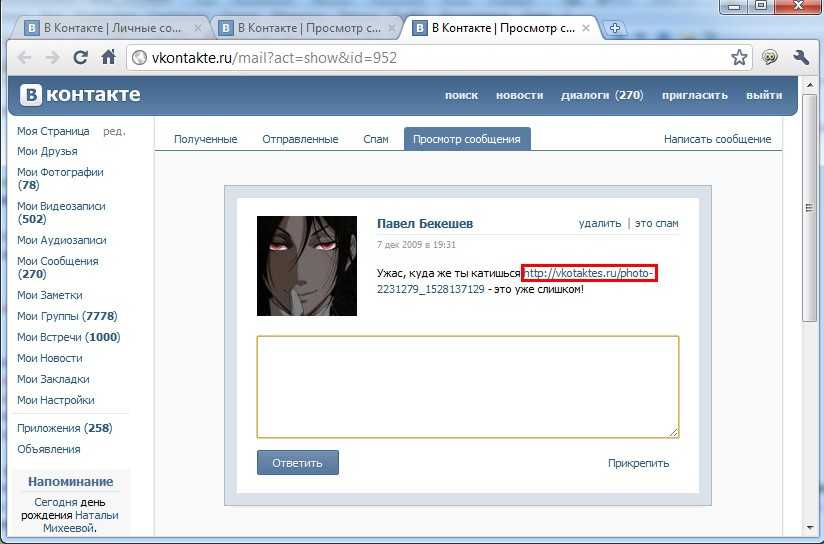Click inside the reply text area
Viewport: 824px width, 544px height.
(468, 387)
